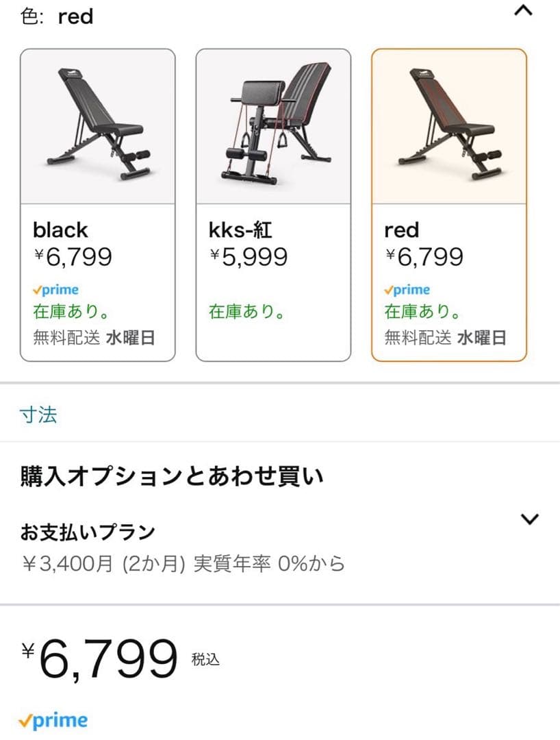Click the black bench product thumbnail image
Screen dimensions: 560x740
click(x=97, y=123)
